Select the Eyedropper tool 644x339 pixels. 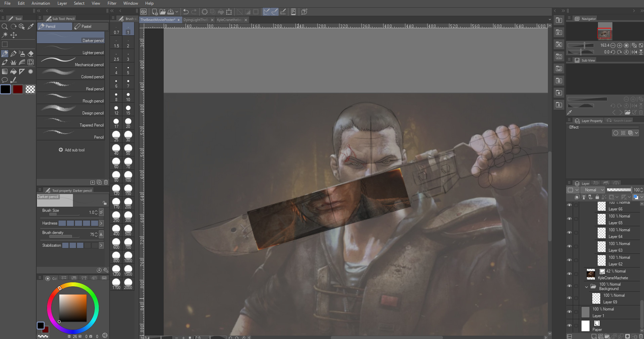point(31,27)
